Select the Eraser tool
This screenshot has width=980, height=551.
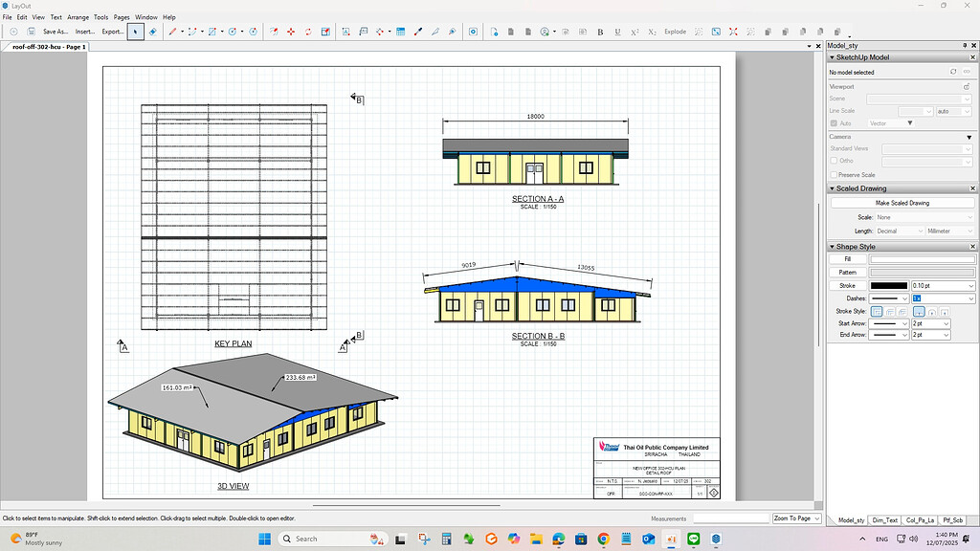[x=153, y=31]
